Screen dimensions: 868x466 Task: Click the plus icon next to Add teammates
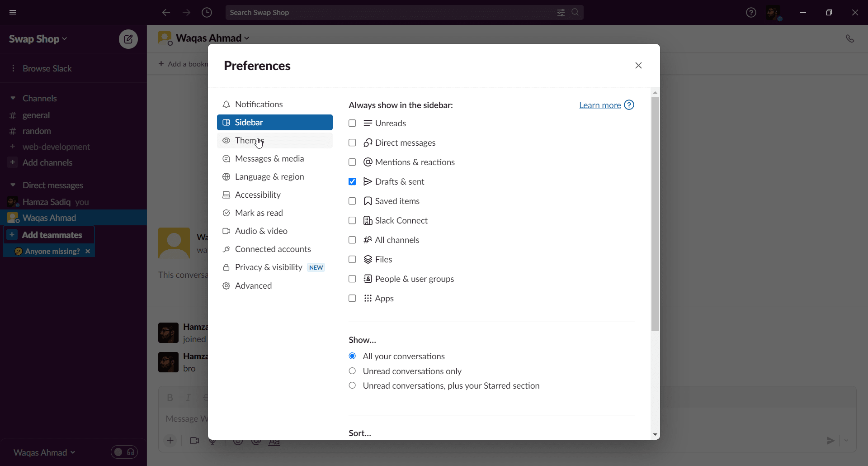coord(12,235)
